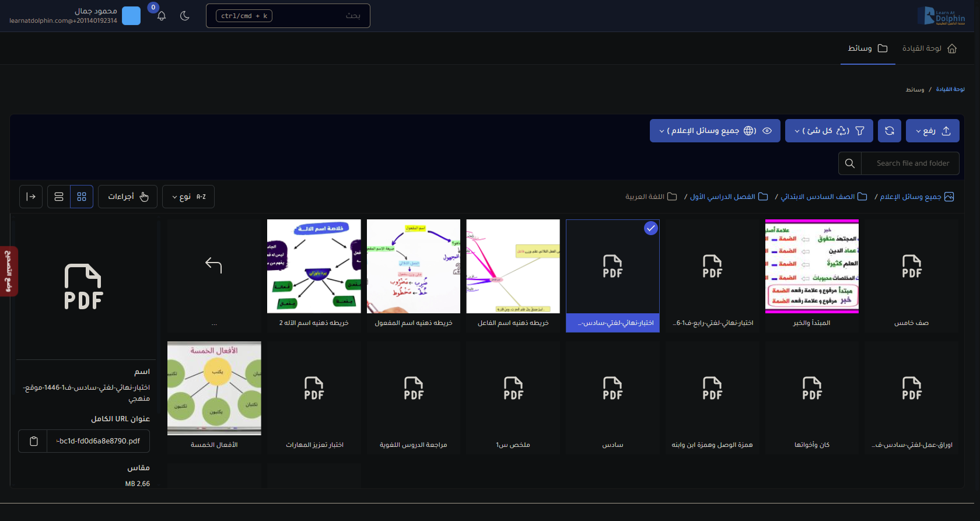Open the 'جميع وسائل الإعلام' visibility dropdown

(715, 131)
